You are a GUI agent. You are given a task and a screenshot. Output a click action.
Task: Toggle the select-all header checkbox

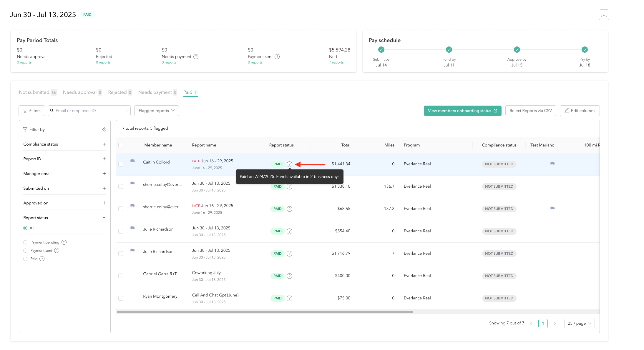(x=121, y=145)
